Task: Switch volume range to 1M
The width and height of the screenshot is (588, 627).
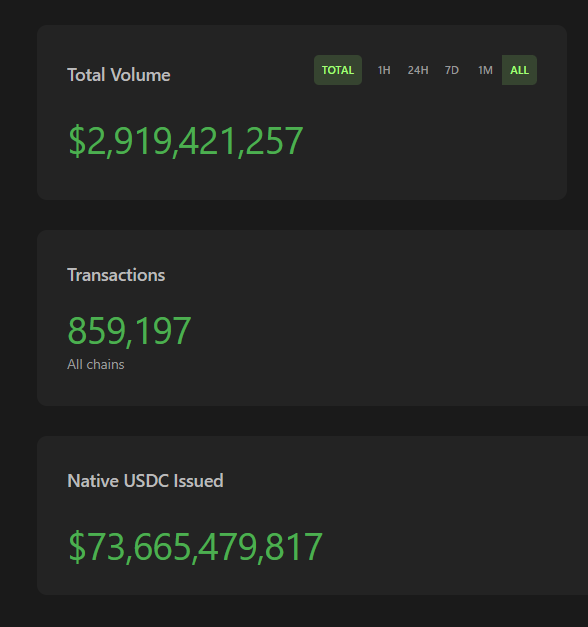Action: point(485,70)
